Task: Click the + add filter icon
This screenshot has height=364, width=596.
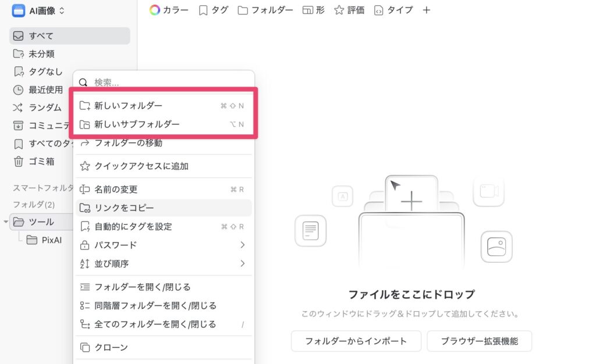Action: click(427, 10)
